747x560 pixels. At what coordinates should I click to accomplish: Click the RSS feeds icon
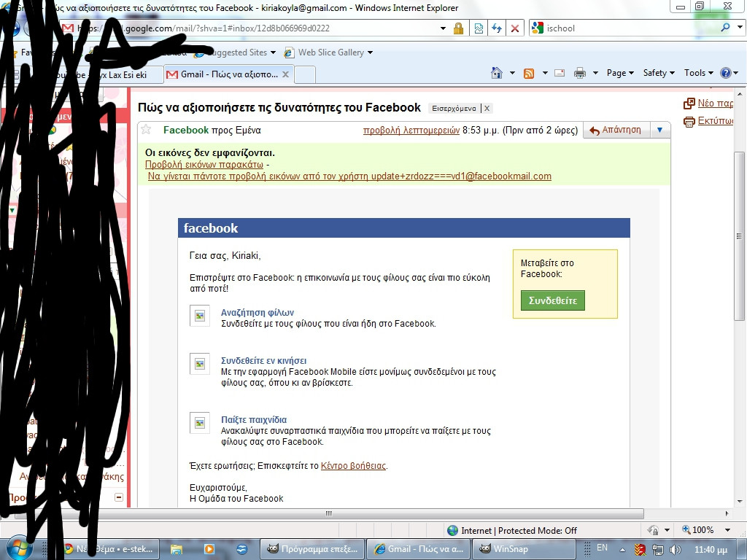[529, 74]
